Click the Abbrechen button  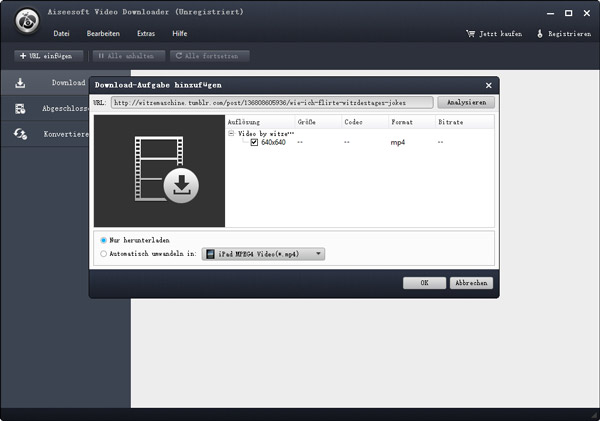(472, 283)
